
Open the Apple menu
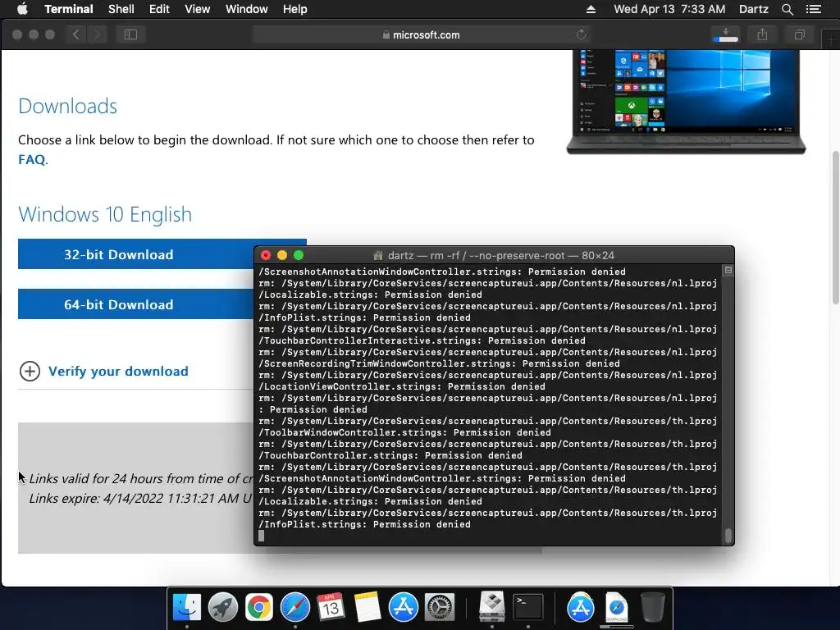pos(22,9)
